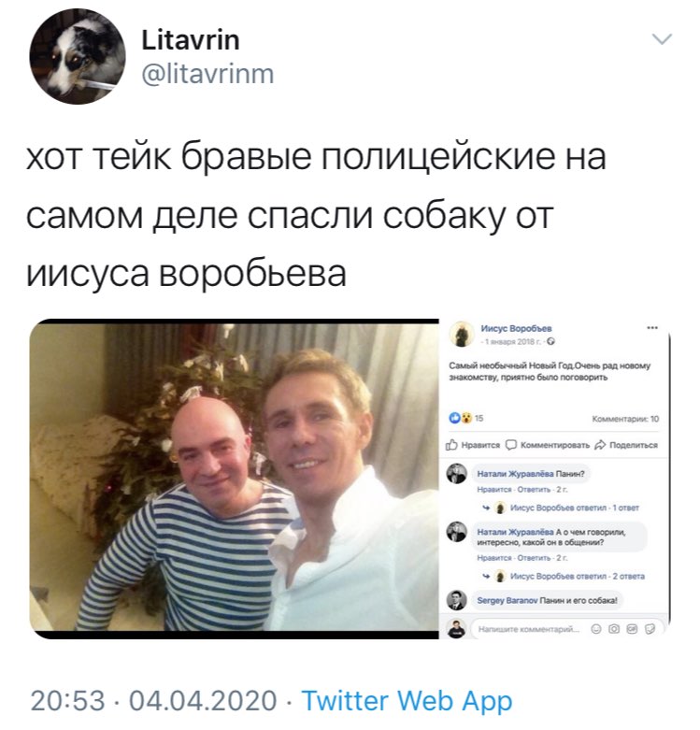This screenshot has height=730, width=700.
Task: Open Иисус Воробьев post author avatar
Action: pyautogui.click(x=461, y=334)
